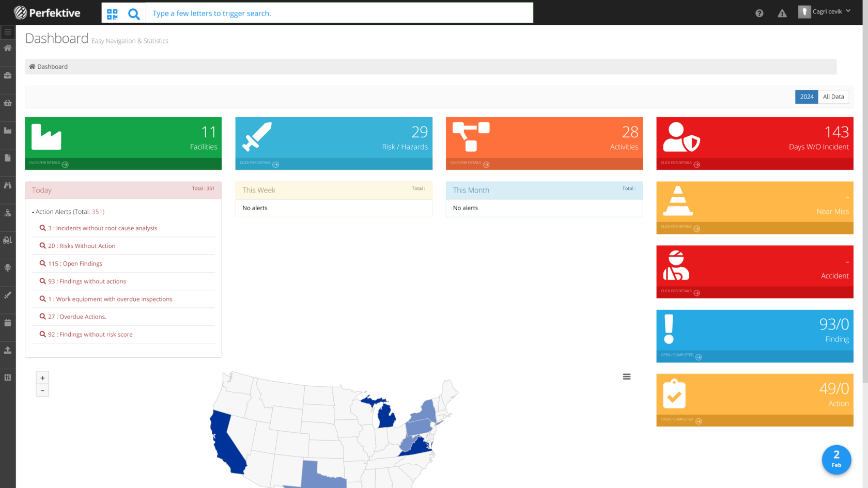Zoom out on the map
The height and width of the screenshot is (488, 868).
[x=42, y=390]
